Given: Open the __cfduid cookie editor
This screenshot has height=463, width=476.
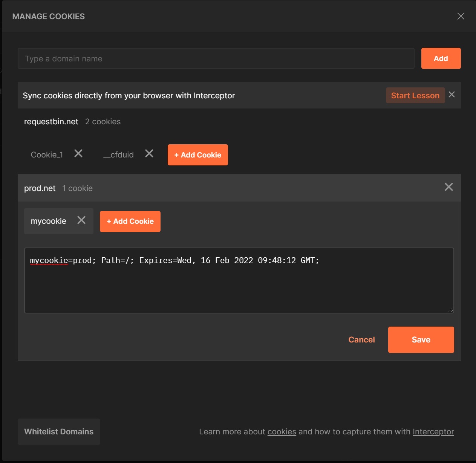Looking at the screenshot, I should click(119, 155).
